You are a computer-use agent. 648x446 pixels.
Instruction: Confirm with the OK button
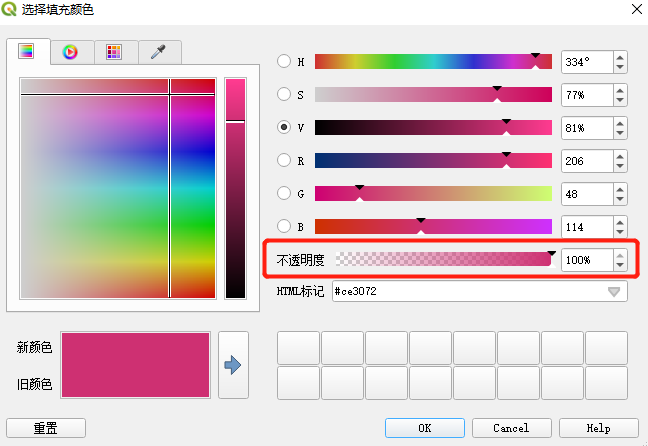pyautogui.click(x=425, y=428)
